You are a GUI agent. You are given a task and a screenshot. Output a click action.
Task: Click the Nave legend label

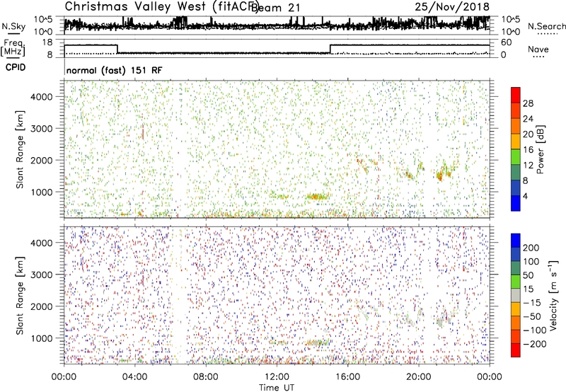[538, 50]
